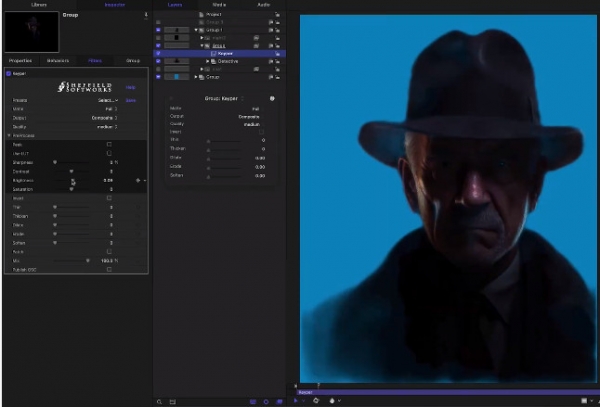Click the search icon below the layers list
Screen dimensions: 600x407
tap(159, 402)
